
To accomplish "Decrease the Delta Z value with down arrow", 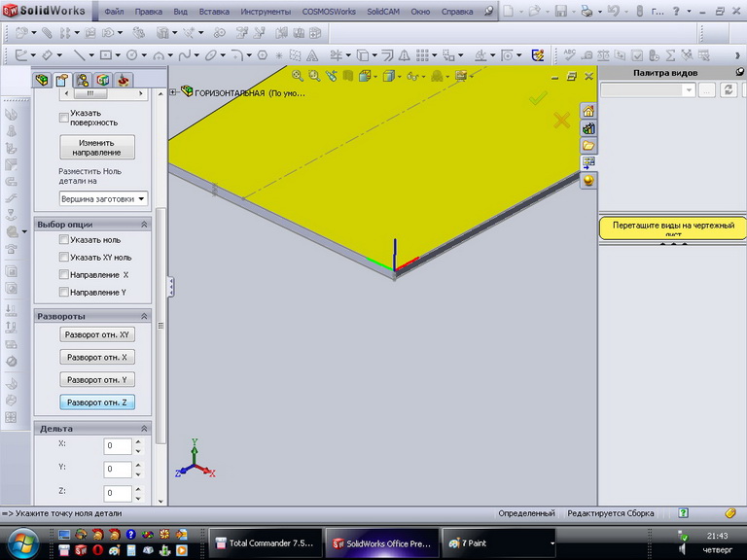I will click(x=138, y=498).
